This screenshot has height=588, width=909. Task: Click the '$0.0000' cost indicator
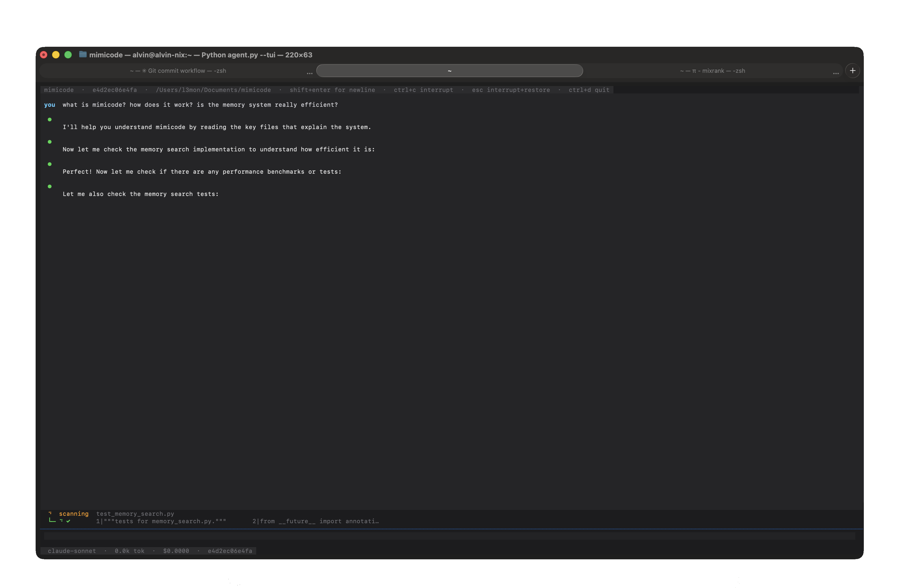[176, 551]
